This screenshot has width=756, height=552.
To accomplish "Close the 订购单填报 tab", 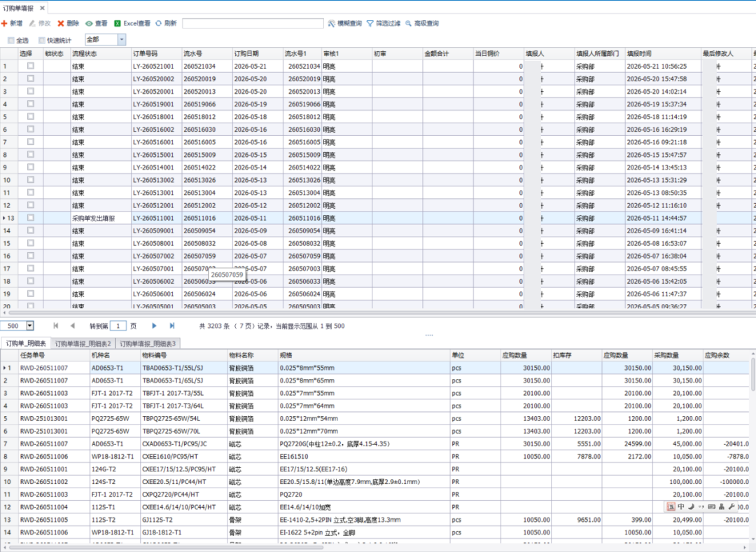I will [x=42, y=8].
